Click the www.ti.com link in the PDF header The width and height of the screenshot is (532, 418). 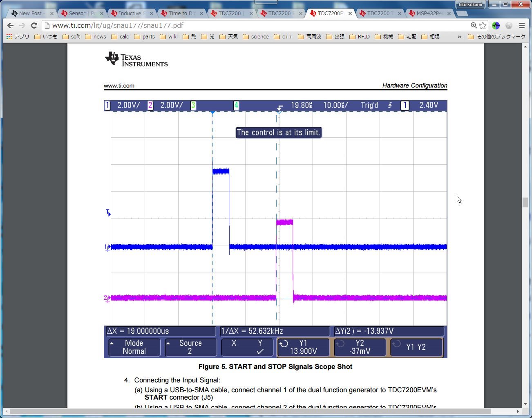click(x=119, y=85)
